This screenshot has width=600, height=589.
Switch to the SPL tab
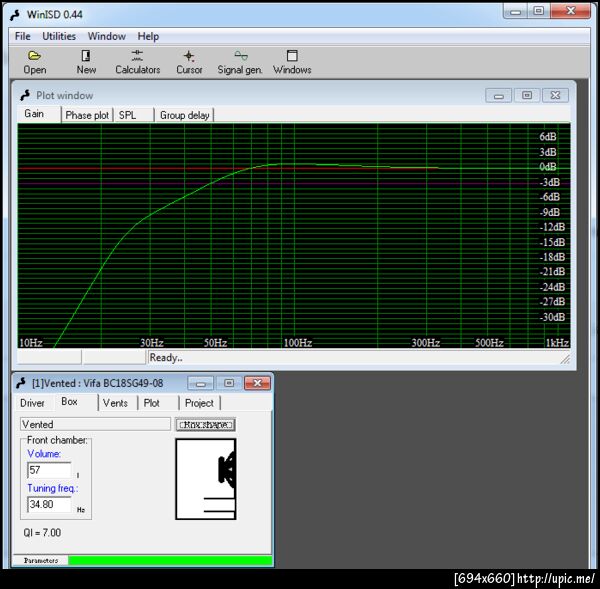pyautogui.click(x=134, y=115)
